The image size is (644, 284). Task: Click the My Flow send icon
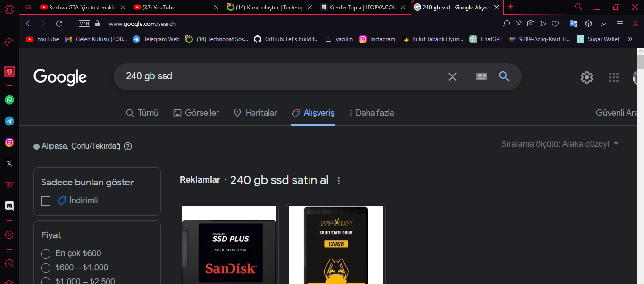tap(543, 24)
